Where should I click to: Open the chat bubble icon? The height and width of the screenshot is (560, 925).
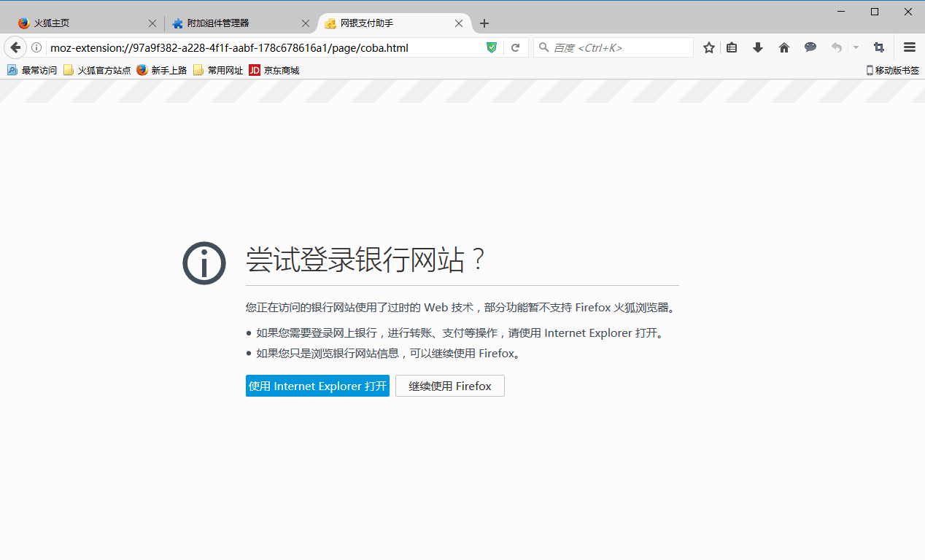click(810, 47)
